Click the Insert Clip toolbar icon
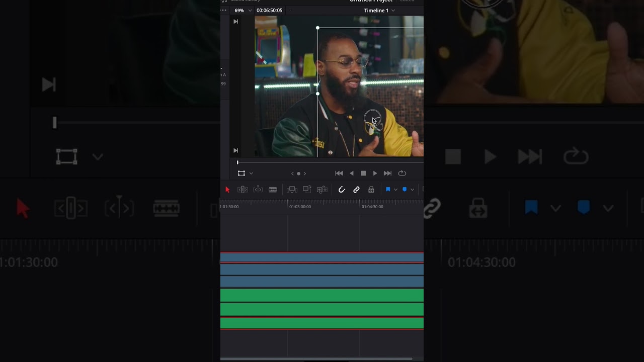Image resolution: width=644 pixels, height=362 pixels. click(292, 190)
